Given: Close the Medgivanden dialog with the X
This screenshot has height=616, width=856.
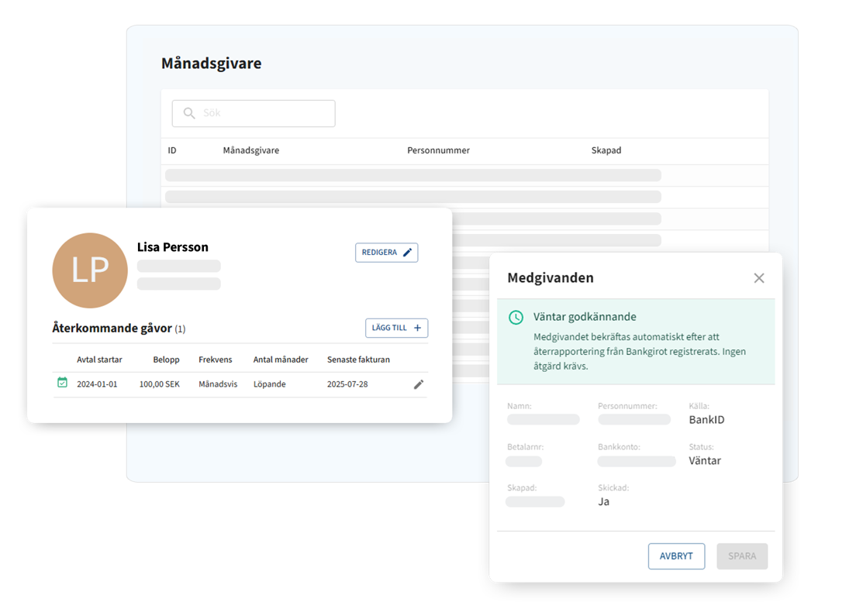Looking at the screenshot, I should (x=759, y=278).
